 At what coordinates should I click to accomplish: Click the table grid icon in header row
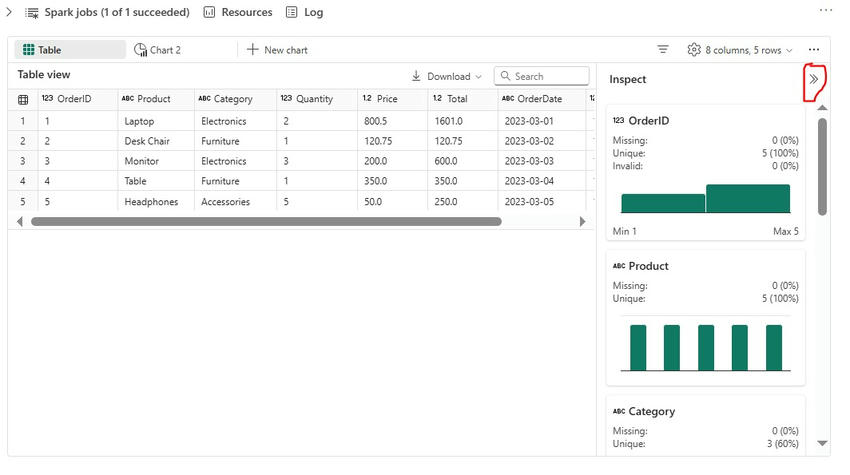23,99
